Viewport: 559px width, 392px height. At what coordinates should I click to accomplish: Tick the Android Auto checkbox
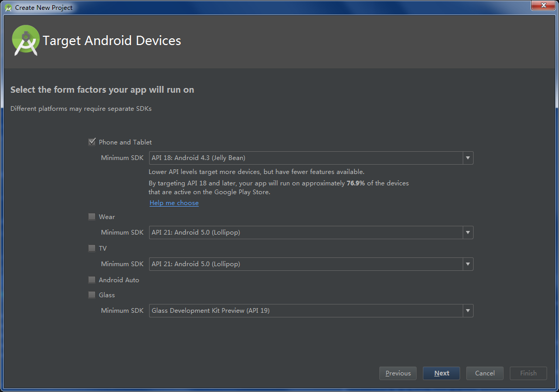click(92, 280)
